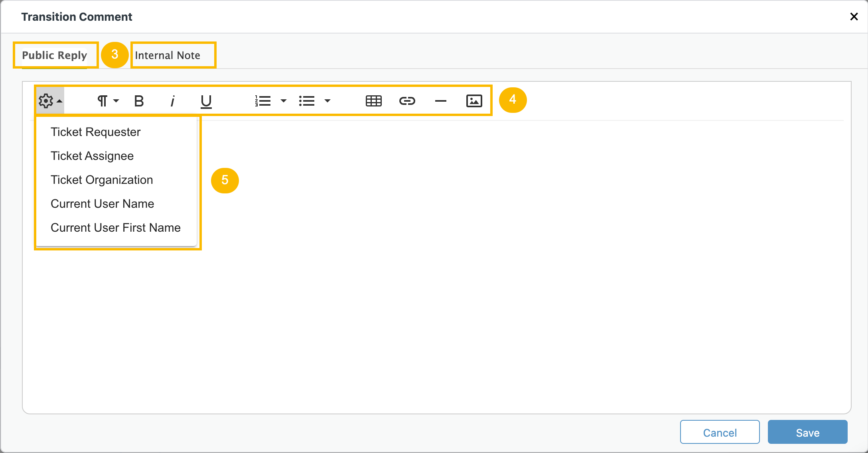The height and width of the screenshot is (453, 868).
Task: Insert an image
Action: (x=474, y=101)
